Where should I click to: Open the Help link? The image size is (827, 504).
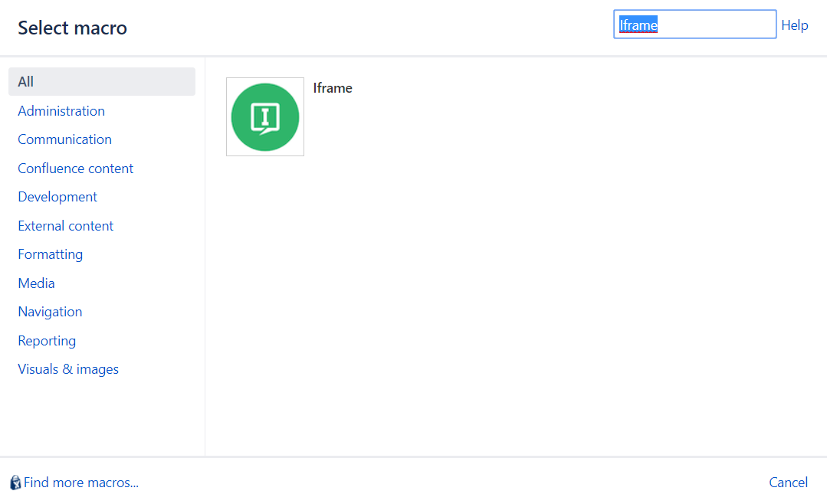point(794,25)
